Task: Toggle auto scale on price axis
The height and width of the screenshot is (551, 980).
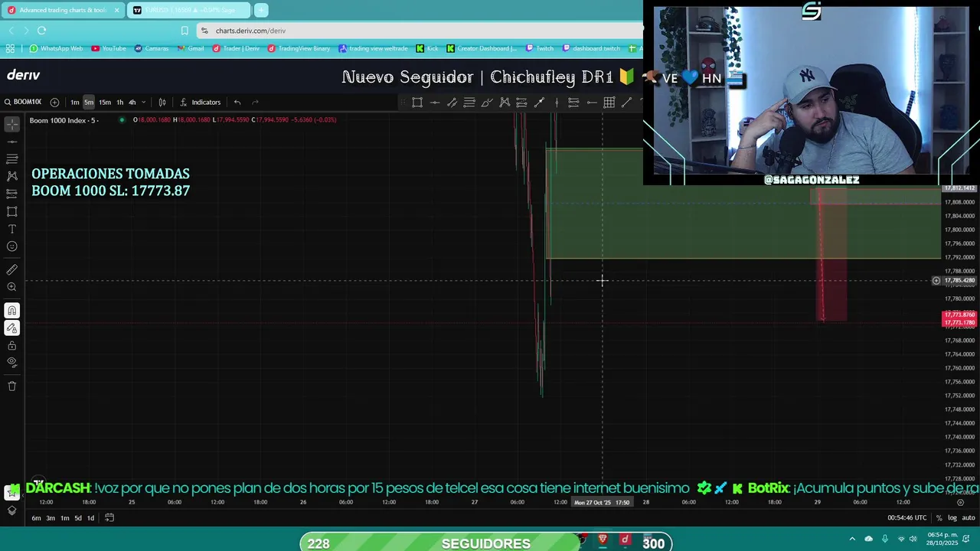Action: pos(967,518)
